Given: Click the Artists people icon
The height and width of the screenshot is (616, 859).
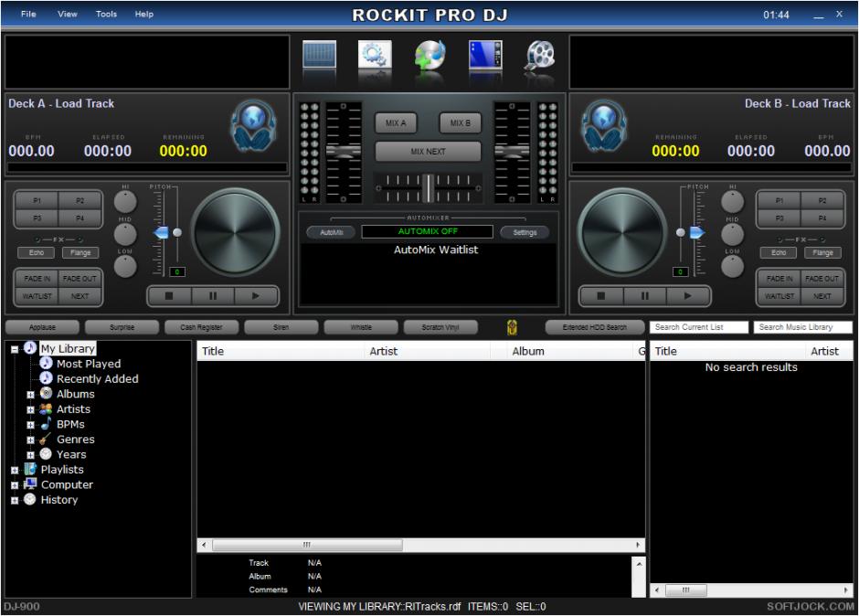Looking at the screenshot, I should tap(46, 409).
